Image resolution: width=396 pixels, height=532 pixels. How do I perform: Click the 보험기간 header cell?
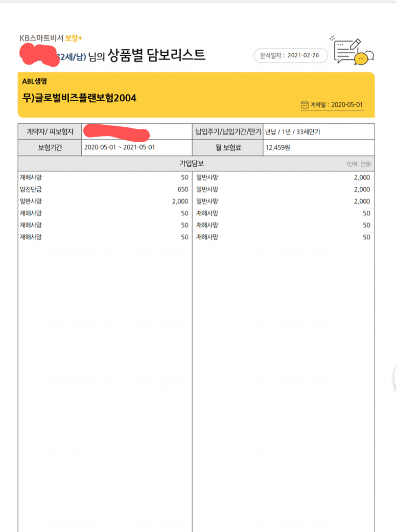pos(50,148)
